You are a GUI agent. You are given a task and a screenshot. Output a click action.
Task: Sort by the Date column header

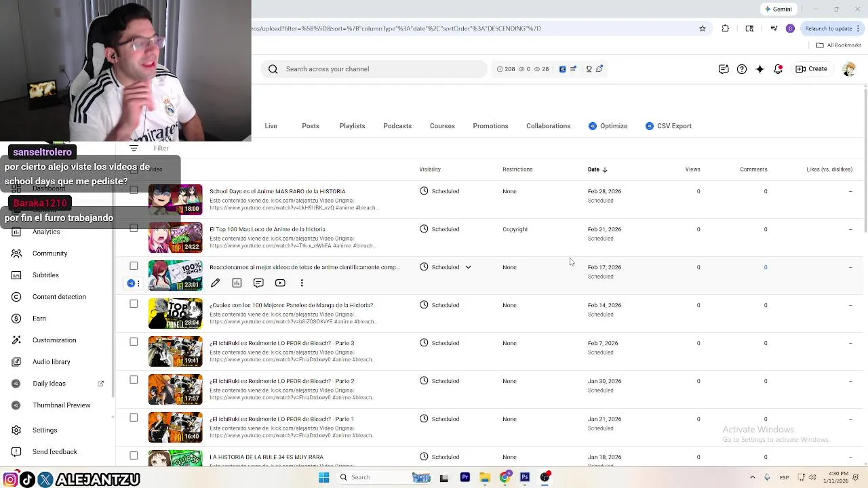click(597, 169)
